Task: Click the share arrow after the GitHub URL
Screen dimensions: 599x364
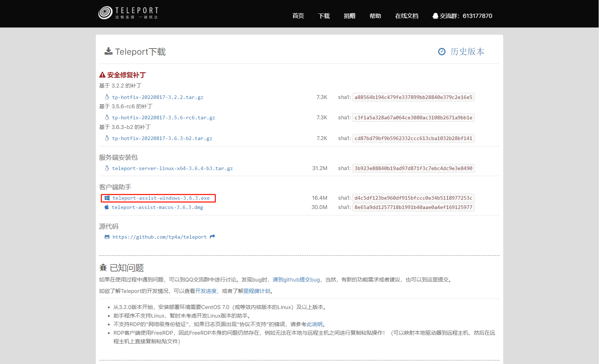Action: [x=212, y=236]
